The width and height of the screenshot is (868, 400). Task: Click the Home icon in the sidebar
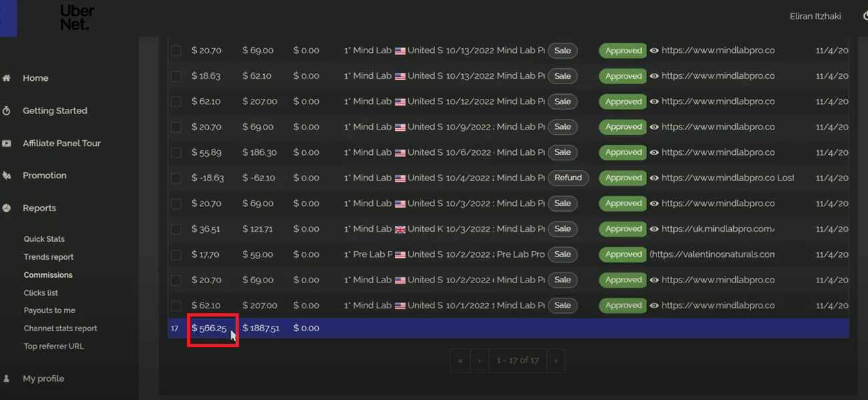coord(7,78)
